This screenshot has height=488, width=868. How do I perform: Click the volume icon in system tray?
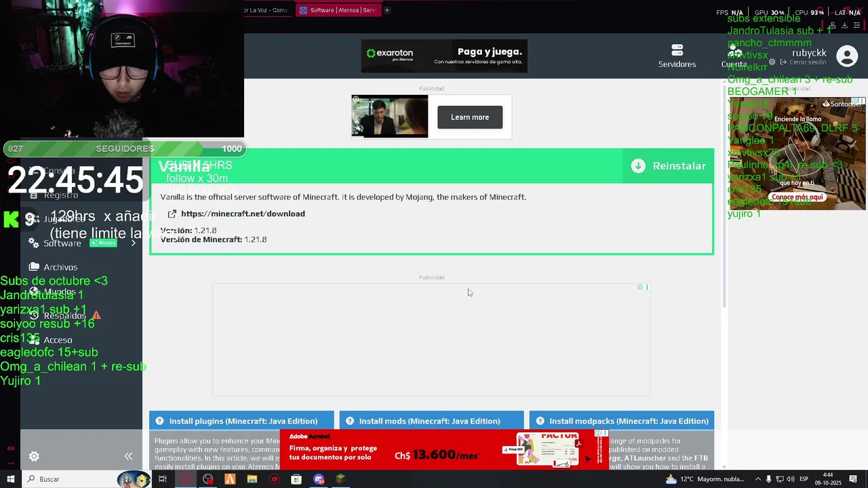pos(790,479)
